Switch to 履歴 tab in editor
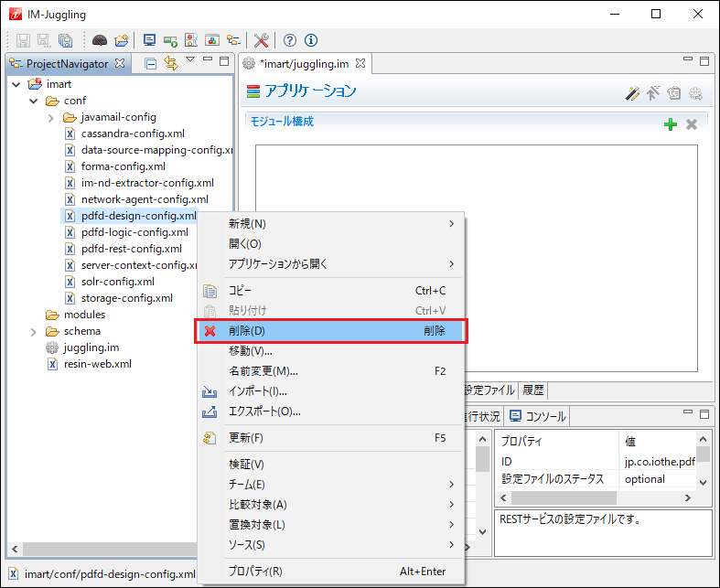Image resolution: width=720 pixels, height=588 pixels. pos(533,390)
